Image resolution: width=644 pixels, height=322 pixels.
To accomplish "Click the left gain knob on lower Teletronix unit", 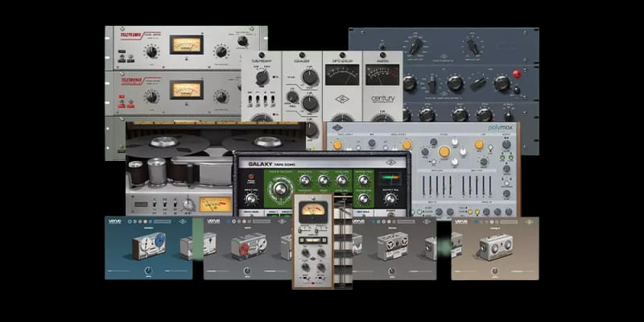I will tap(151, 97).
